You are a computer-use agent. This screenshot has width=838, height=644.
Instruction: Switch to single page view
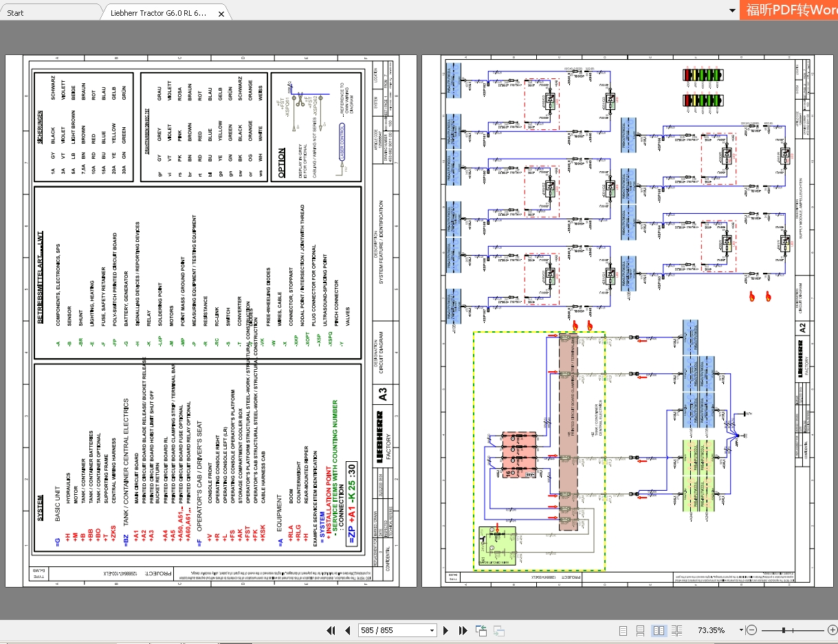tap(623, 630)
